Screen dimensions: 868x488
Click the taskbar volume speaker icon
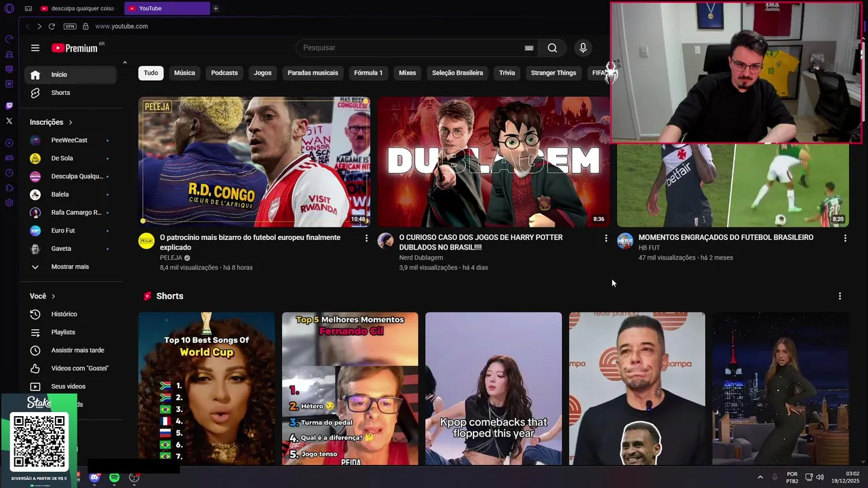click(820, 477)
